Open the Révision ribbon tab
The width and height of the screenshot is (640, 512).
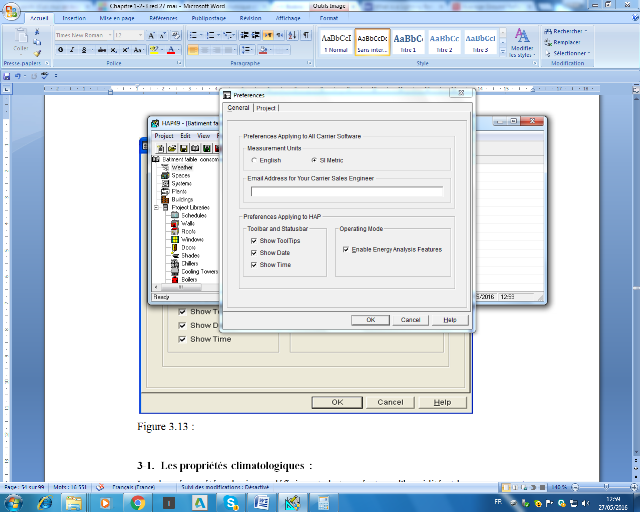(251, 18)
